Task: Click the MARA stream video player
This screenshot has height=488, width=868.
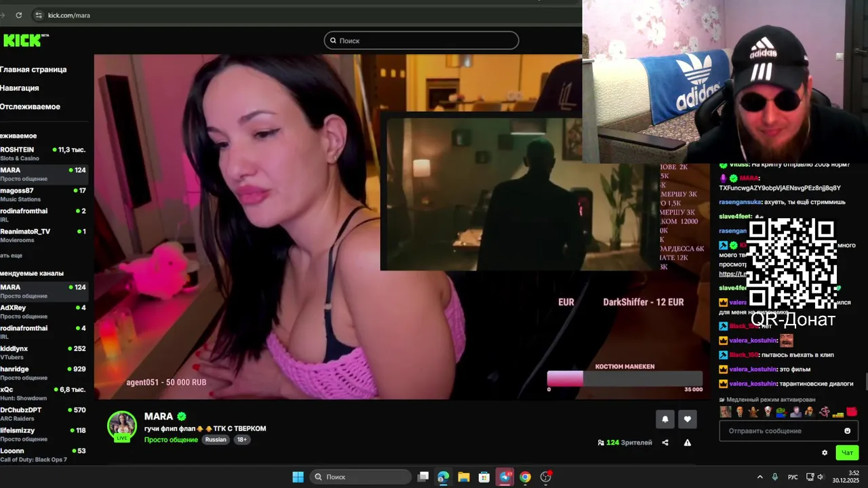Action: [401, 227]
